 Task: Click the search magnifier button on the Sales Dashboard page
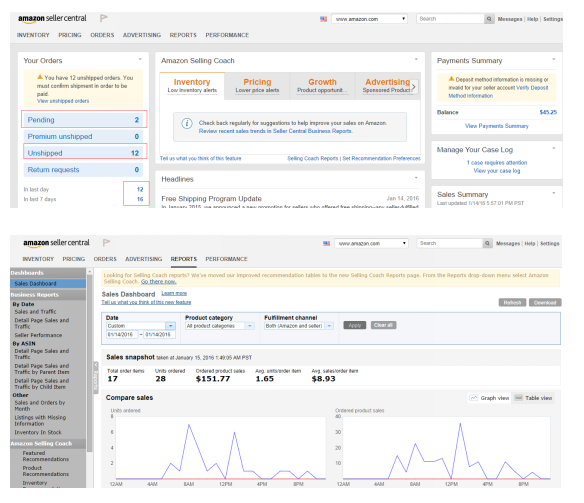(487, 243)
